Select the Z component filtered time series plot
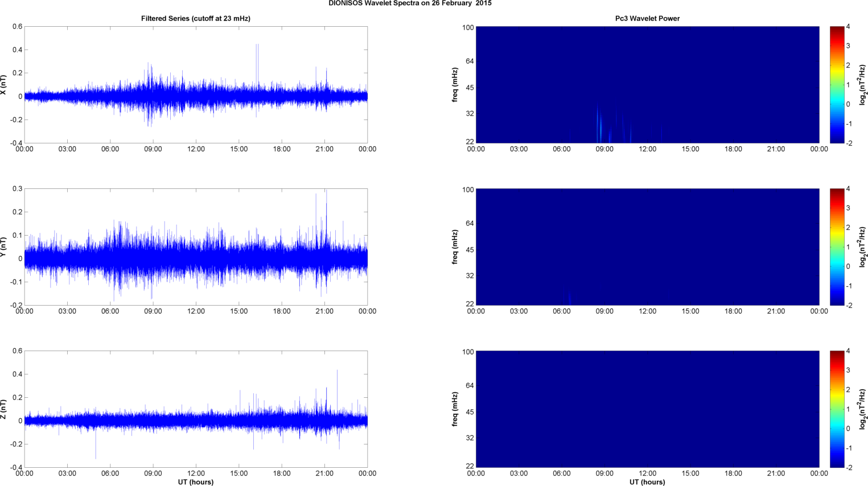Viewport: 868px width, 486px height. [x=196, y=409]
